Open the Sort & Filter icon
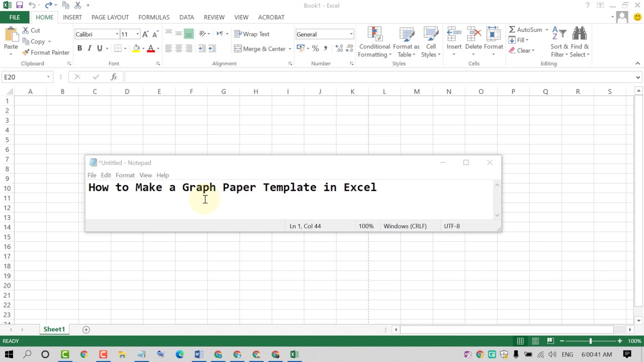This screenshot has height=362, width=644. 559,34
